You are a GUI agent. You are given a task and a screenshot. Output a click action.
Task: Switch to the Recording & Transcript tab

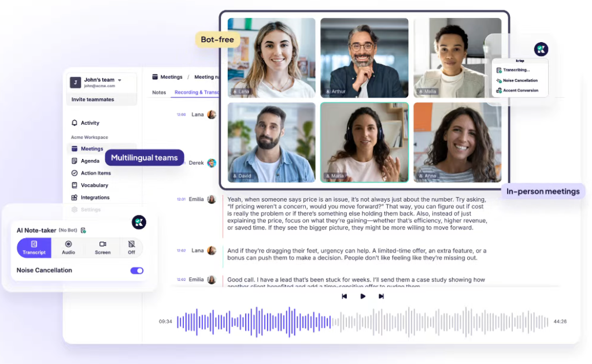click(197, 92)
